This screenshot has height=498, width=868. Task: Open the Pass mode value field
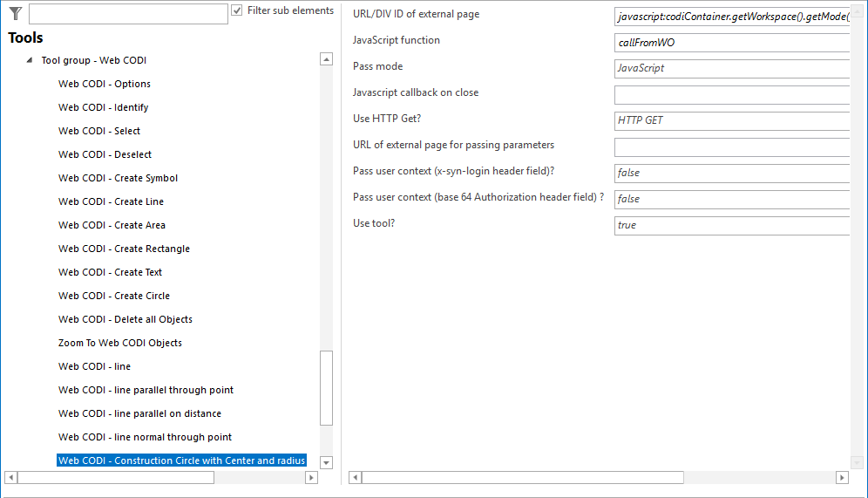tap(731, 69)
